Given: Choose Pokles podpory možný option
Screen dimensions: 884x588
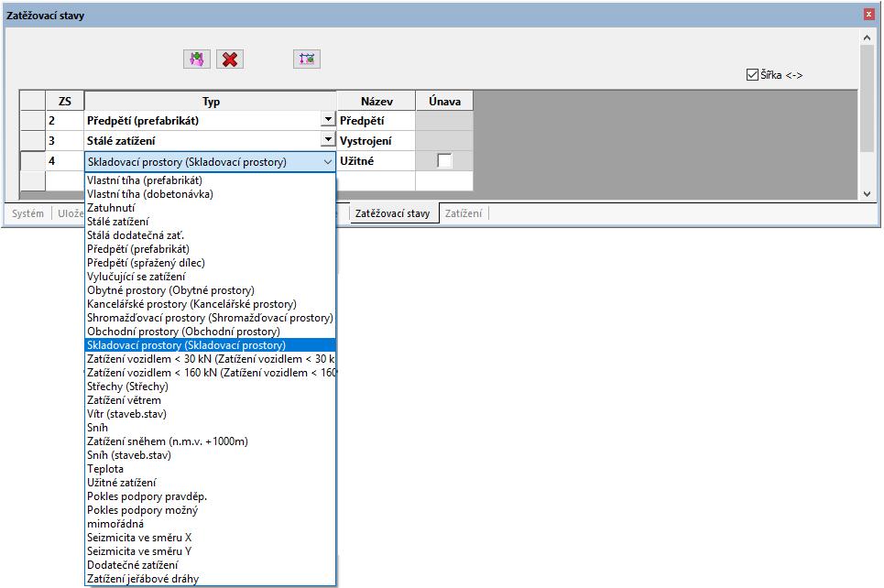Looking at the screenshot, I should pos(211,510).
